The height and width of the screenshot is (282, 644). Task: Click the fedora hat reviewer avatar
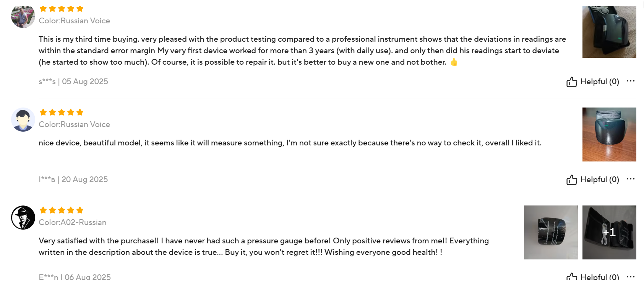pos(23,218)
